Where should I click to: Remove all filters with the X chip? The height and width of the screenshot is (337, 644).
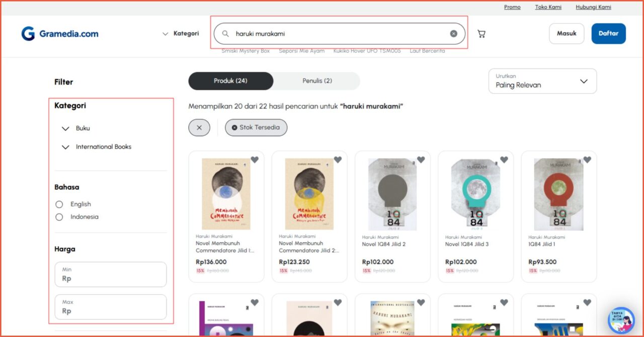199,128
